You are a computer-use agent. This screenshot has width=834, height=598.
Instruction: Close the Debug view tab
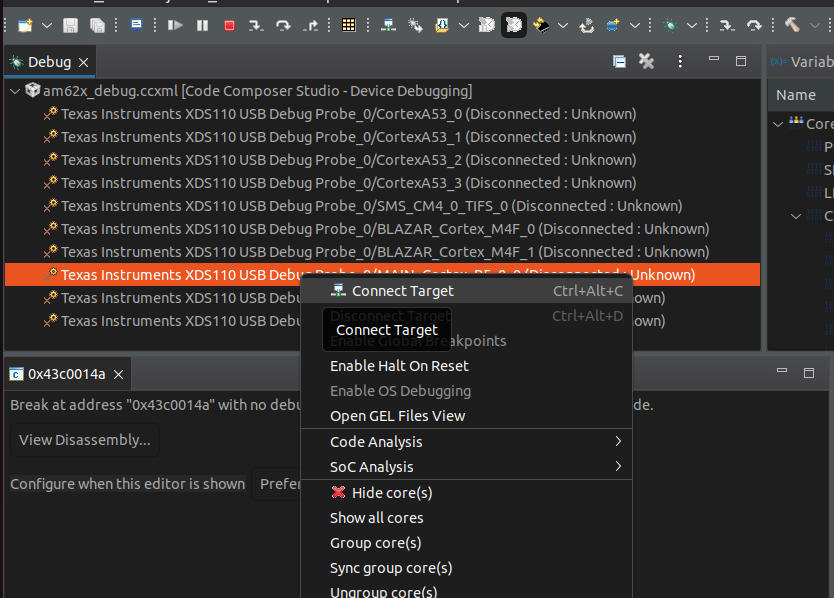tap(84, 62)
